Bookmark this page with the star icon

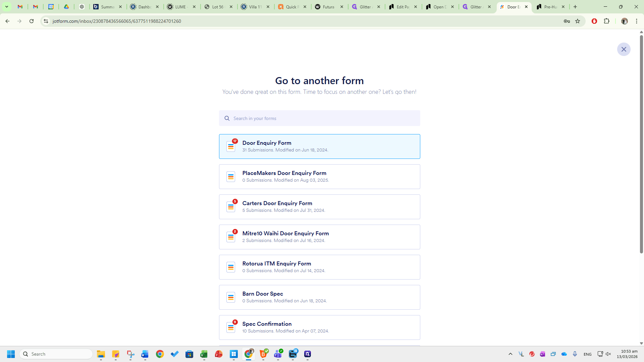coord(578,21)
